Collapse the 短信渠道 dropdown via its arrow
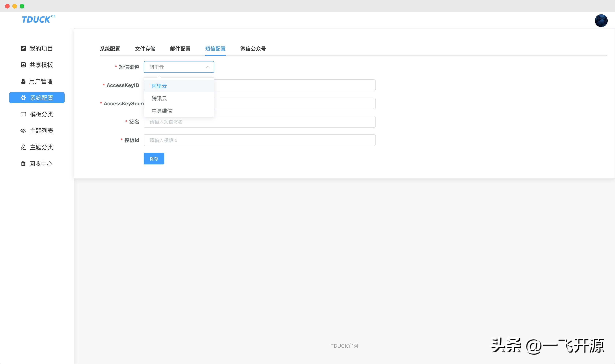The width and height of the screenshot is (615, 364). pyautogui.click(x=208, y=67)
